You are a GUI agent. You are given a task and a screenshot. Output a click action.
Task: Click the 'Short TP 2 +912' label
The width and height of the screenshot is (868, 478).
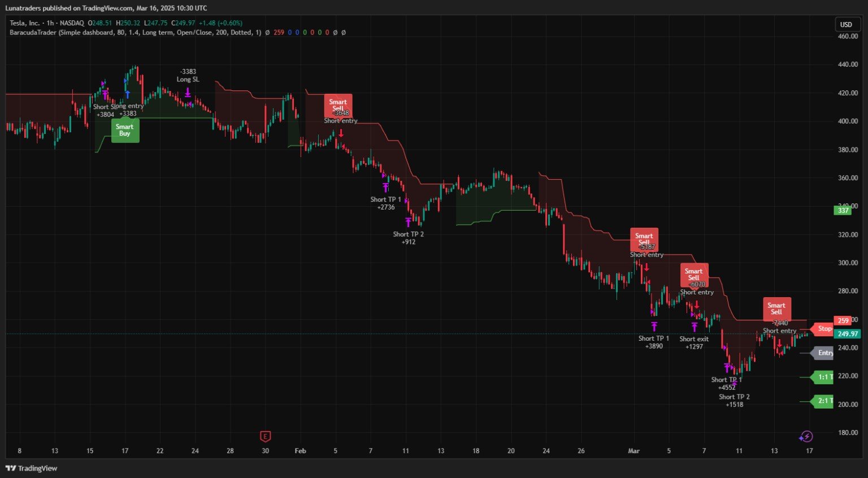click(409, 238)
